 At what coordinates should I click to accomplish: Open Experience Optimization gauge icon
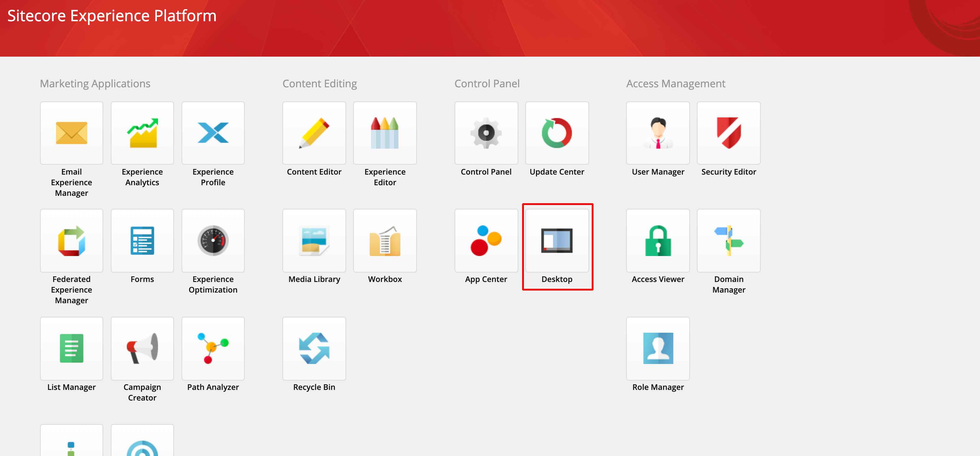(213, 240)
